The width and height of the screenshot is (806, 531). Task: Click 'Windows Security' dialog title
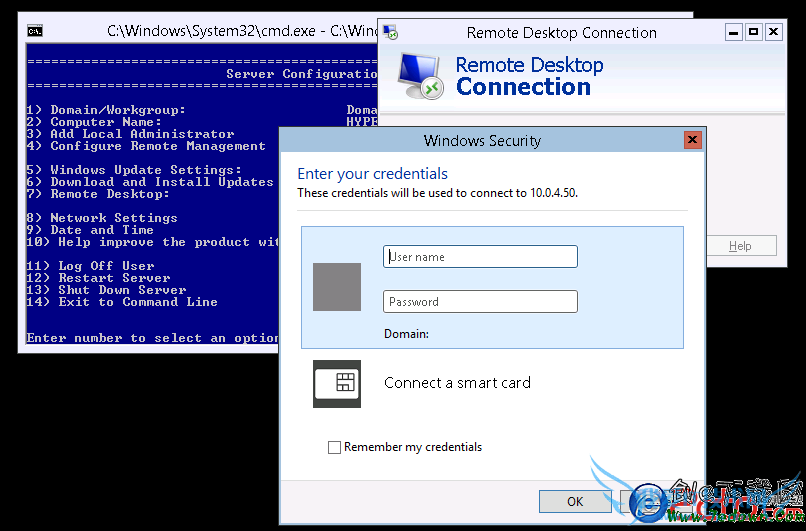click(482, 141)
